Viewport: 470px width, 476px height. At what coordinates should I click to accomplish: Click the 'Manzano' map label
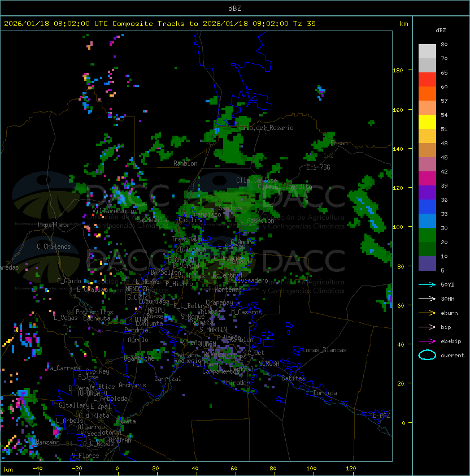pos(47,442)
